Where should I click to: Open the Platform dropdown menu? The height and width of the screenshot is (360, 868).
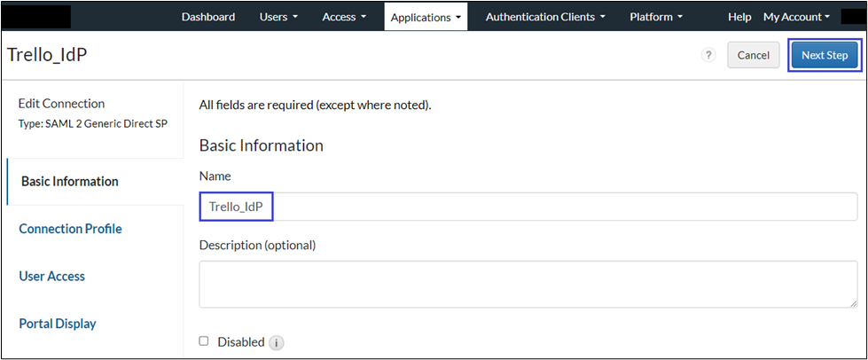point(655,17)
